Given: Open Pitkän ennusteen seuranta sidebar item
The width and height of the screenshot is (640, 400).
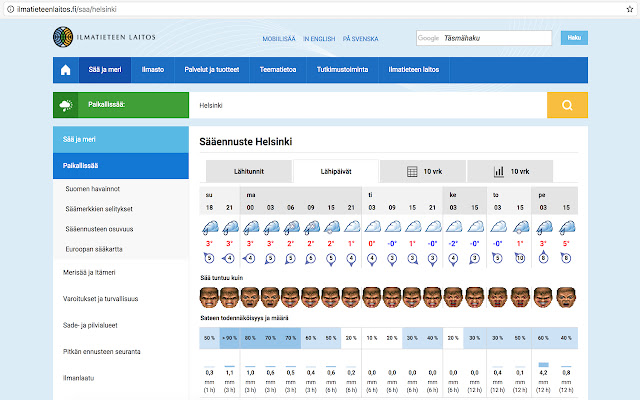Looking at the screenshot, I should click(102, 351).
